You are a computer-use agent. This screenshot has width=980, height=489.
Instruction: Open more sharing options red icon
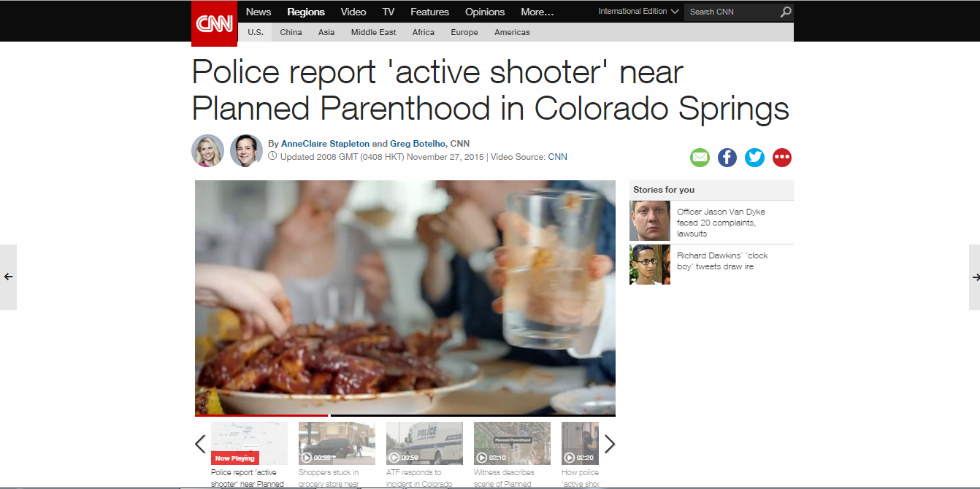click(782, 158)
